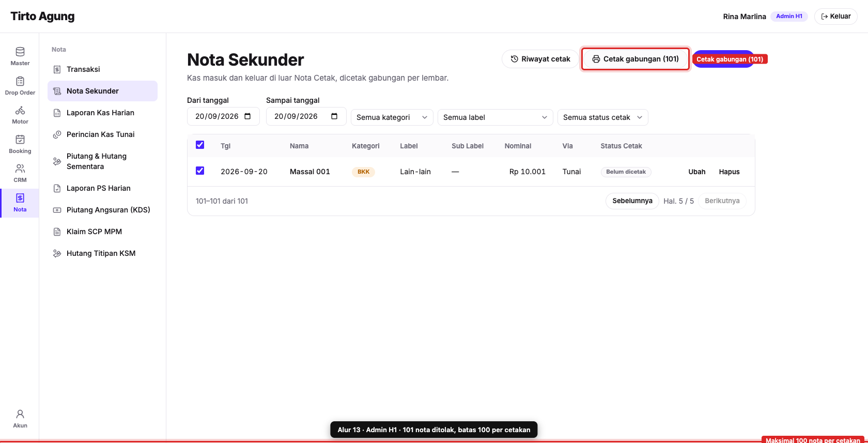Open the Semua kategori dropdown
Viewport: 868px width, 443px height.
(392, 117)
